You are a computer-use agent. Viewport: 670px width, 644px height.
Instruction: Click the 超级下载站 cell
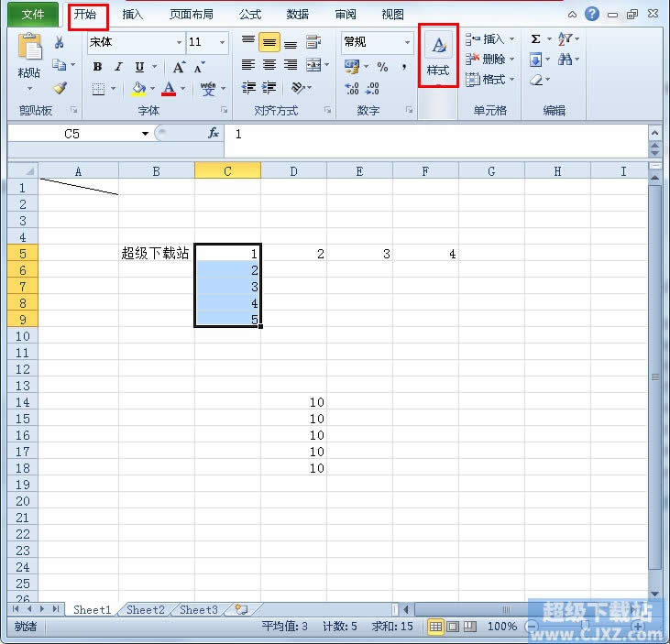point(157,253)
